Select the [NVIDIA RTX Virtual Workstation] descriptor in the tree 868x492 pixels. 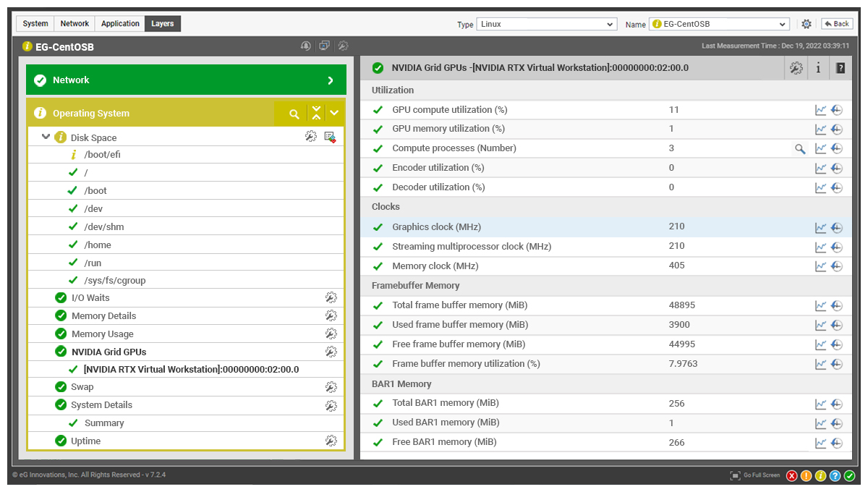pos(191,369)
